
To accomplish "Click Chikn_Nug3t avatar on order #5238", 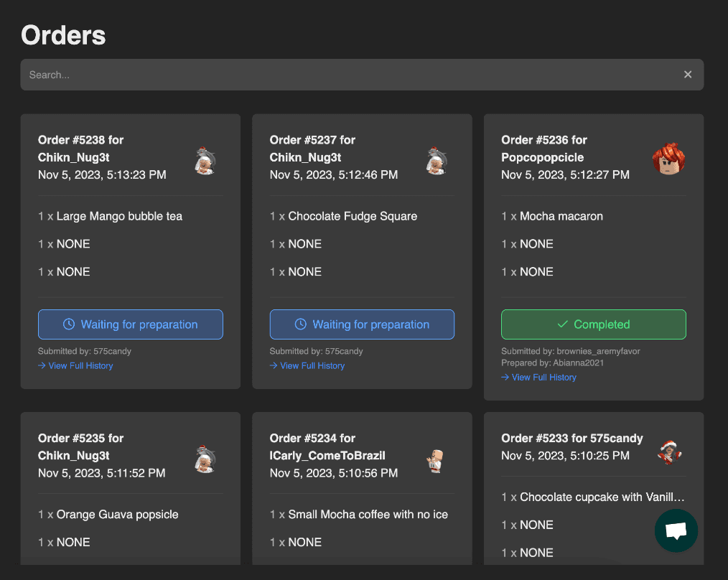I will tap(205, 161).
